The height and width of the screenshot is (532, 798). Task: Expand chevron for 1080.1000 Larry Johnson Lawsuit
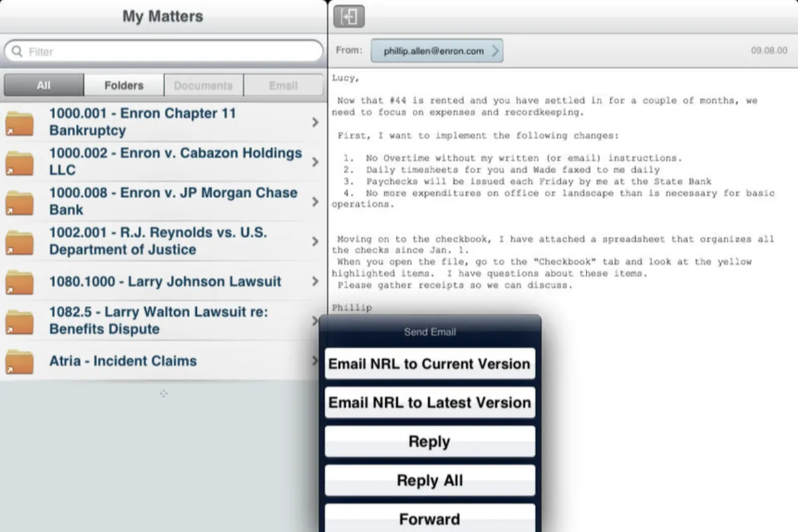[x=315, y=281]
